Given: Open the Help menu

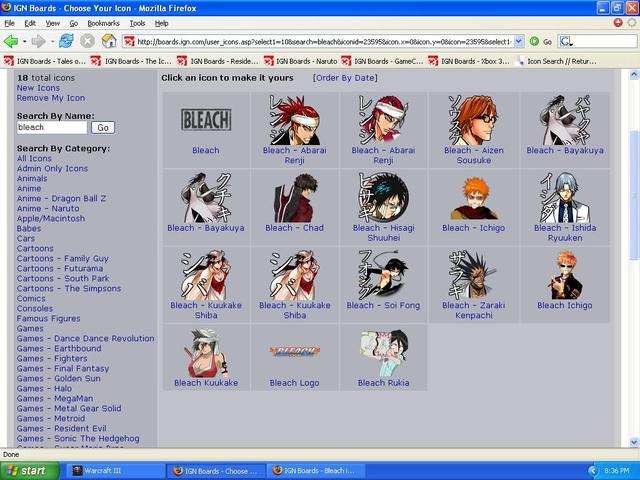Looking at the screenshot, I should [x=162, y=23].
